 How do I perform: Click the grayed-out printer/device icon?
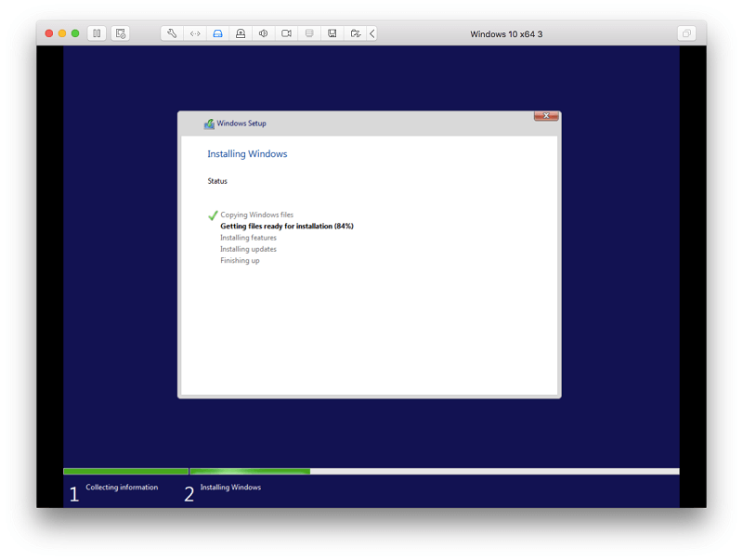309,33
